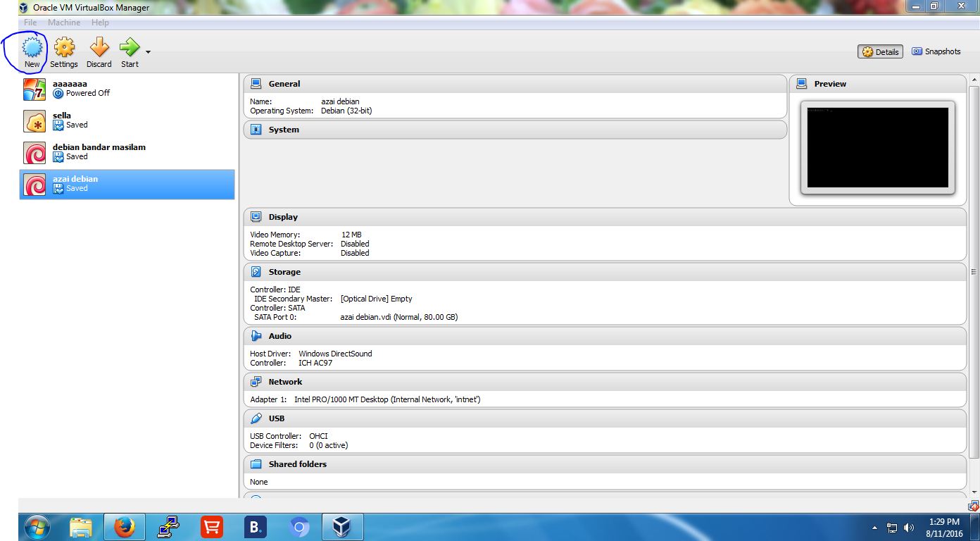Screen dimensions: 980x541
Task: Click the Shared folders section icon
Action: [x=256, y=464]
